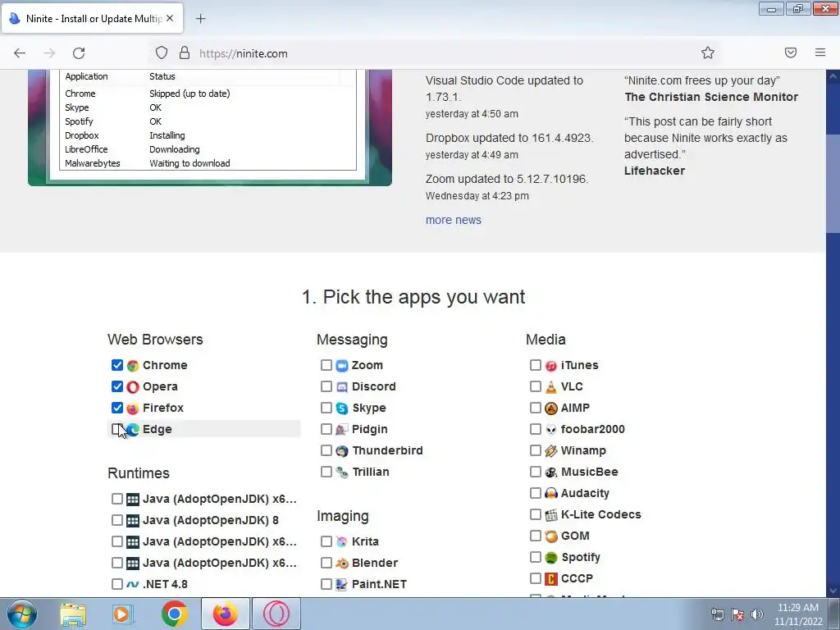Click the foobar2000 alien icon

(x=550, y=430)
